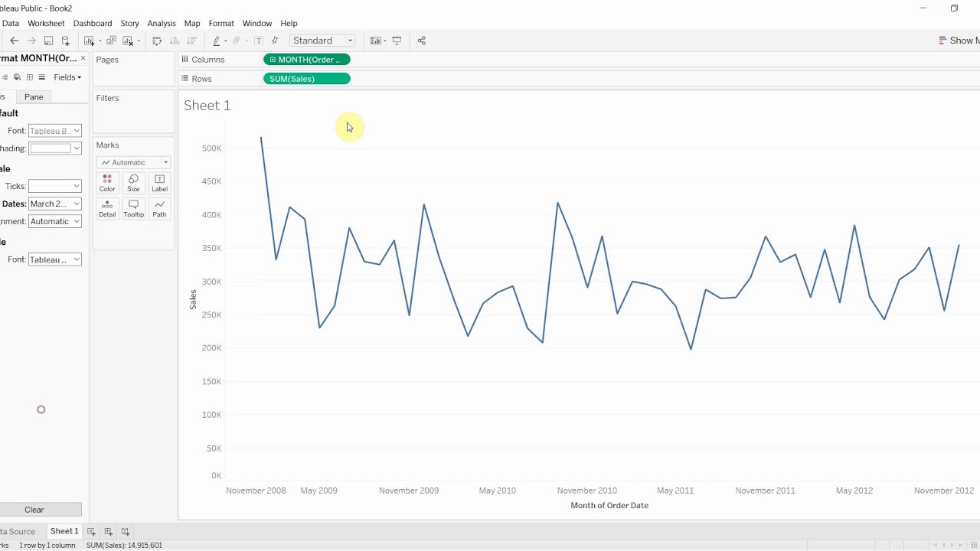Open the Standard fit view dropdown
980x551 pixels.
pos(322,41)
